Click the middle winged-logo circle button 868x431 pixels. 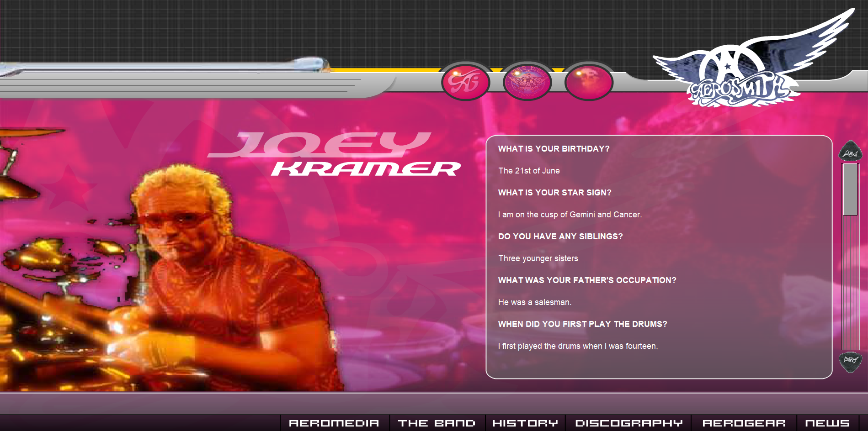pos(527,82)
